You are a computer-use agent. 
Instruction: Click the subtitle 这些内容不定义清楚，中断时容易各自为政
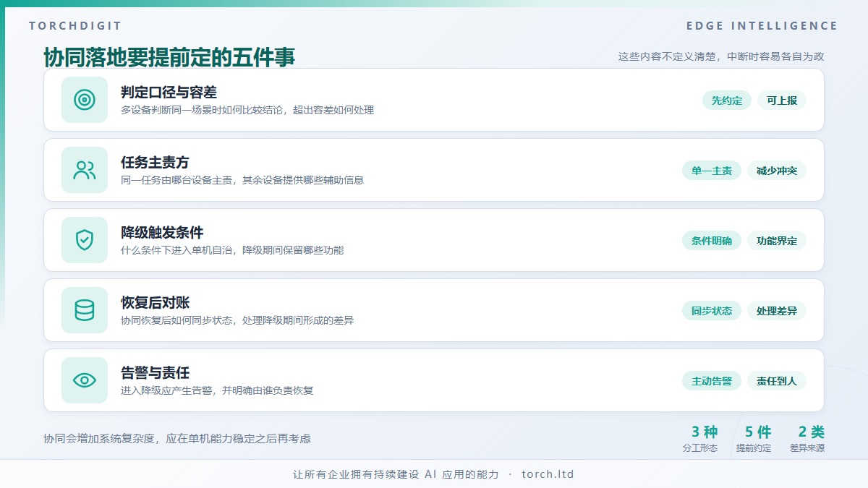[x=721, y=56]
